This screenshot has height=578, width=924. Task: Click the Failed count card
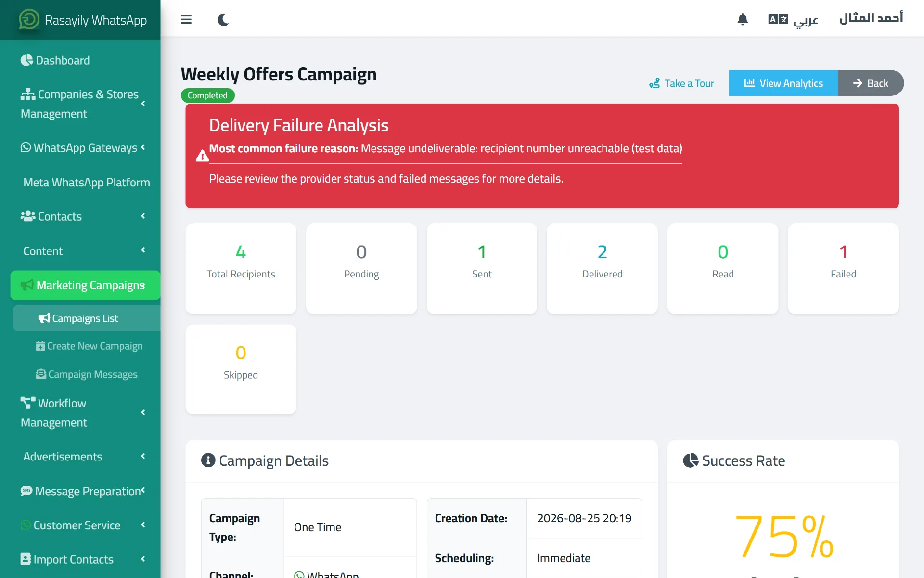click(843, 269)
